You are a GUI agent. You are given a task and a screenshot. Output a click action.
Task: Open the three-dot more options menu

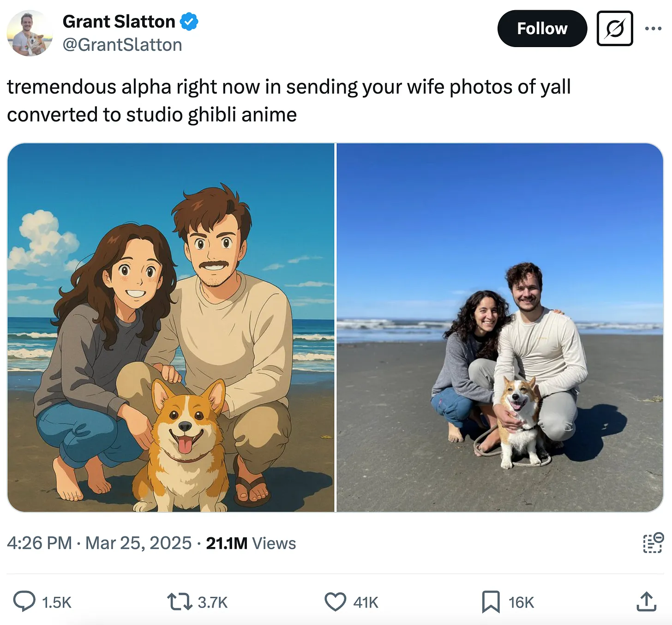[653, 29]
